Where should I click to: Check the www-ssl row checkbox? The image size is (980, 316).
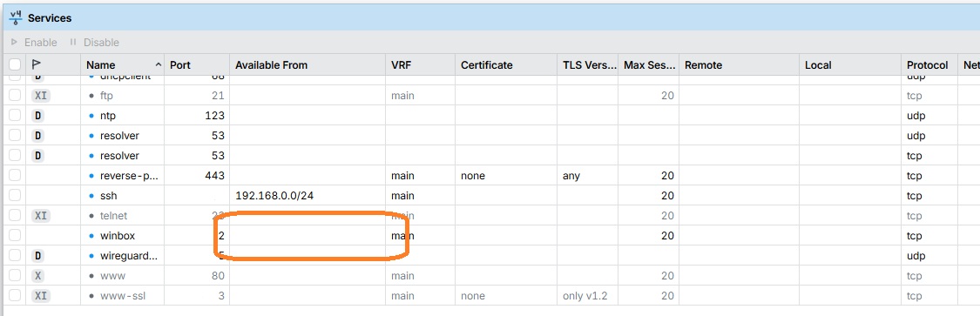click(15, 295)
